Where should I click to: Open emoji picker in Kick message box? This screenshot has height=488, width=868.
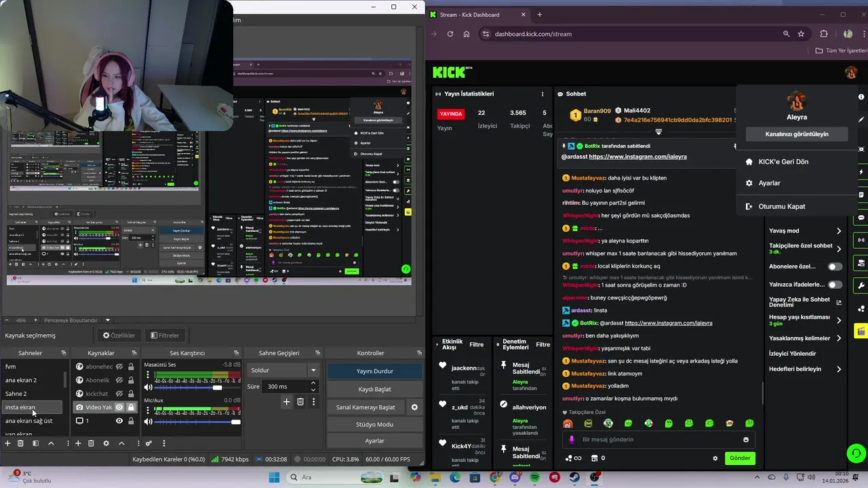[746, 440]
